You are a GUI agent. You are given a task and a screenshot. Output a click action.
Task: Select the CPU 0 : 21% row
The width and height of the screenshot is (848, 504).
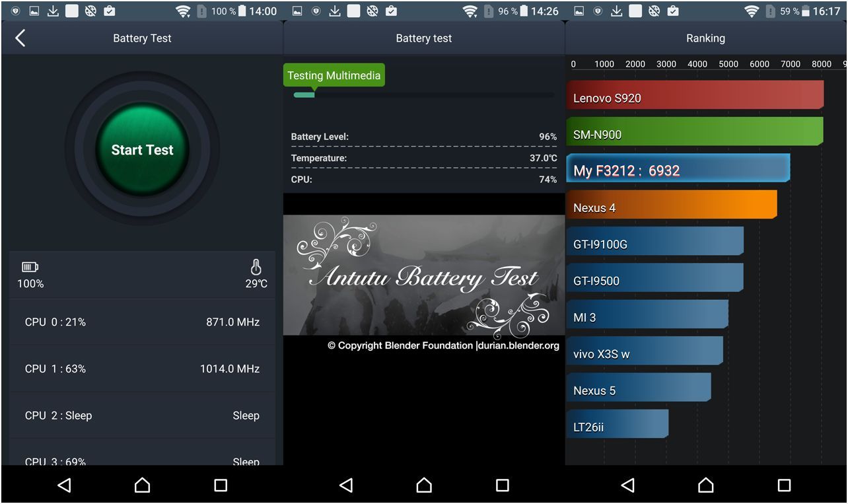tap(142, 322)
